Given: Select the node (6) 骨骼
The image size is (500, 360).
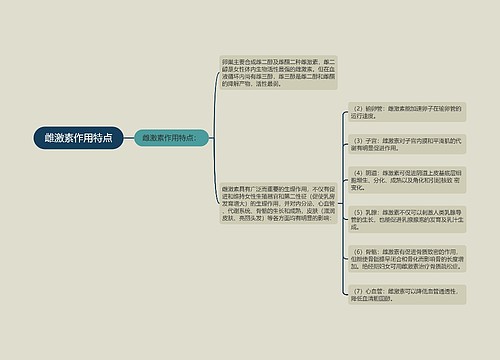Looking at the screenshot, I should 407,259.
